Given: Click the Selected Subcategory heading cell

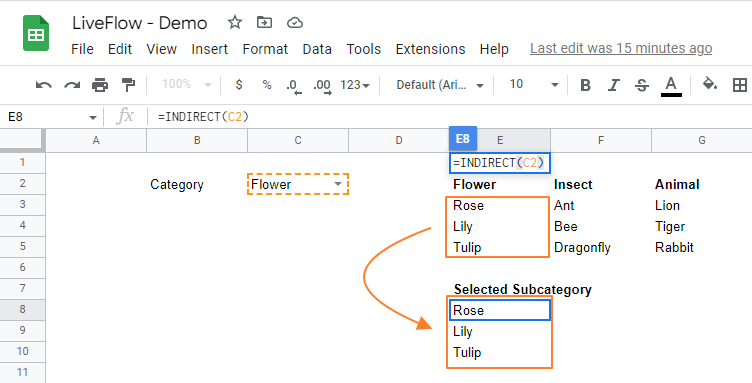Looking at the screenshot, I should [523, 290].
